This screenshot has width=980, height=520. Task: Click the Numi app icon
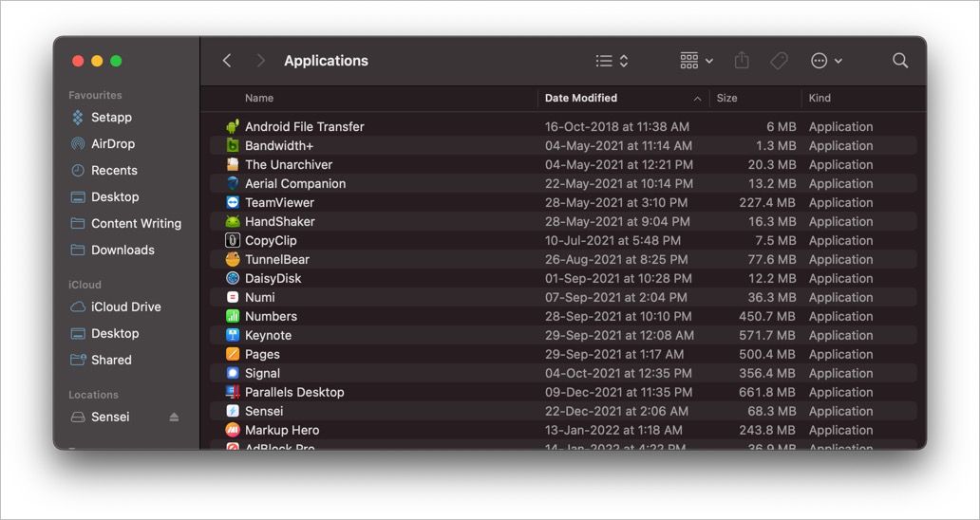tap(233, 297)
